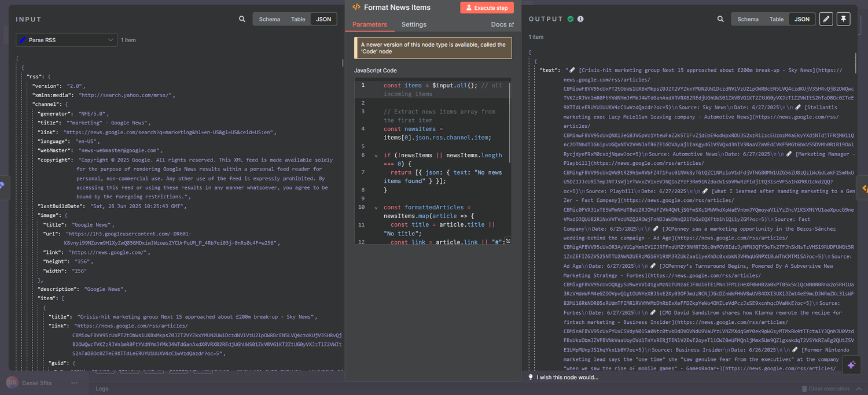
Task: Open search in the OUTPUT panel
Action: click(x=720, y=19)
